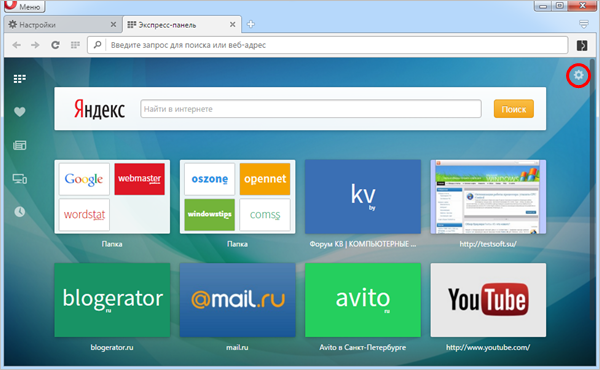Open the @mail.ru speed dial tile

238,300
